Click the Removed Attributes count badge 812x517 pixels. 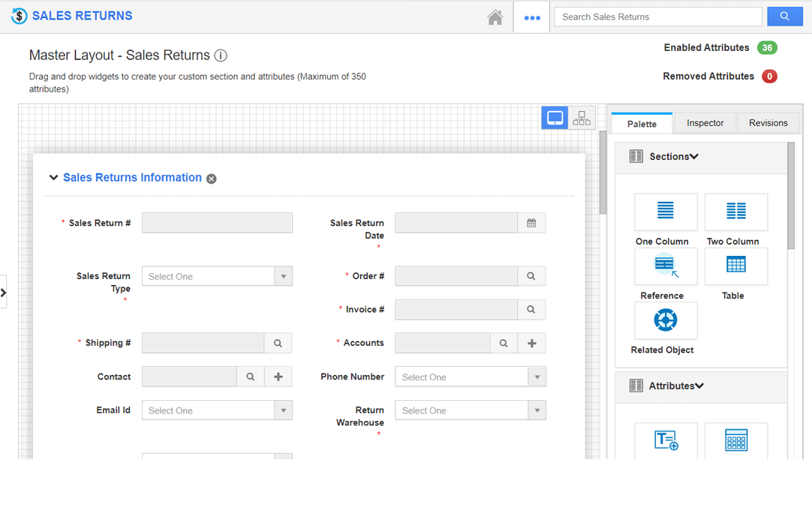tap(768, 77)
